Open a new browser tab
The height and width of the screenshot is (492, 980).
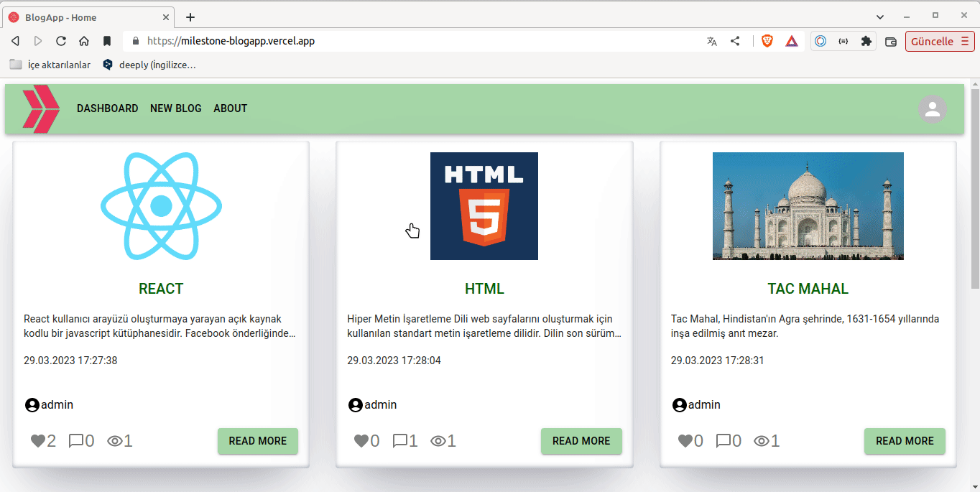190,17
